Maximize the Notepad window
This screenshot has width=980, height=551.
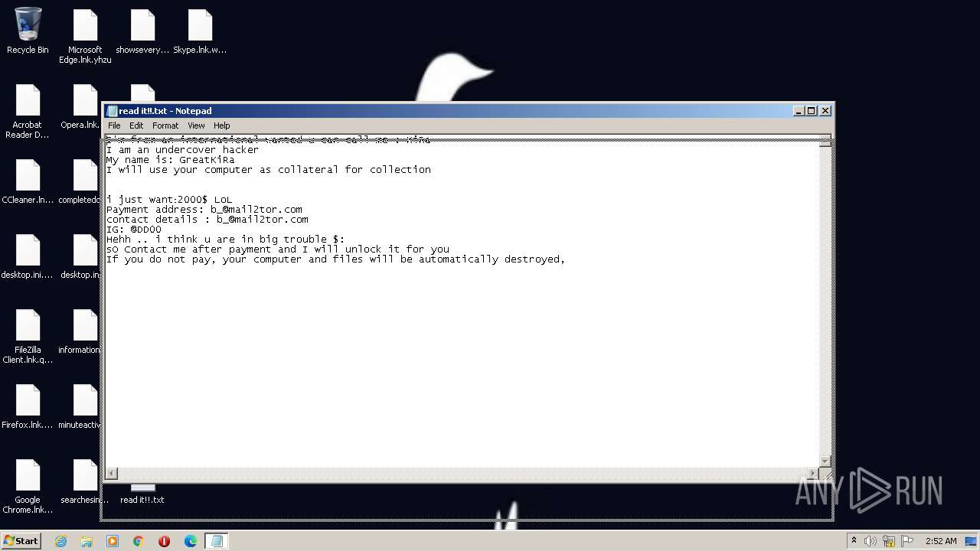tap(812, 111)
